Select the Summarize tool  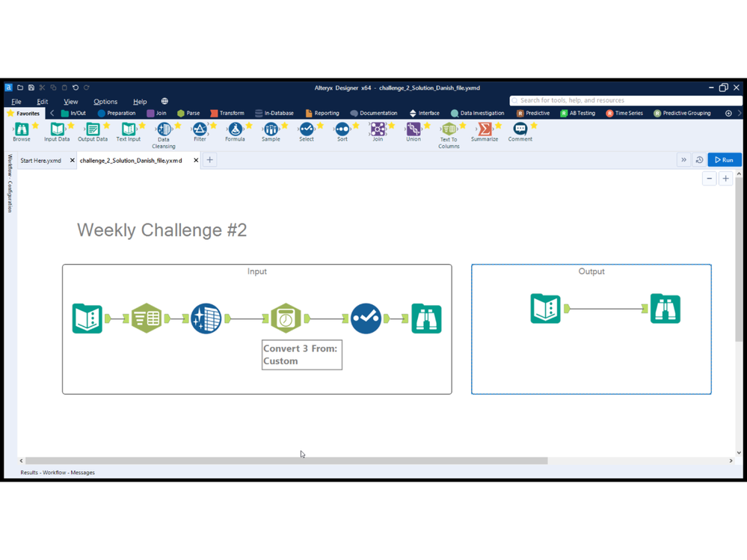[x=485, y=132]
